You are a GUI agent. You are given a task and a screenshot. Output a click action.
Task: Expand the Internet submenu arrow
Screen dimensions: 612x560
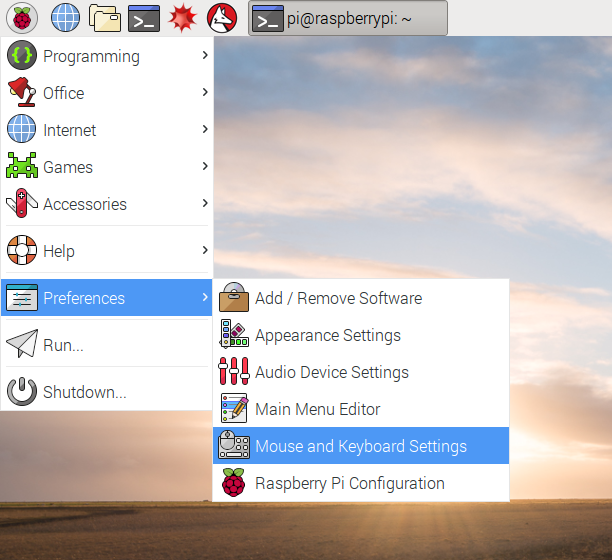(205, 129)
